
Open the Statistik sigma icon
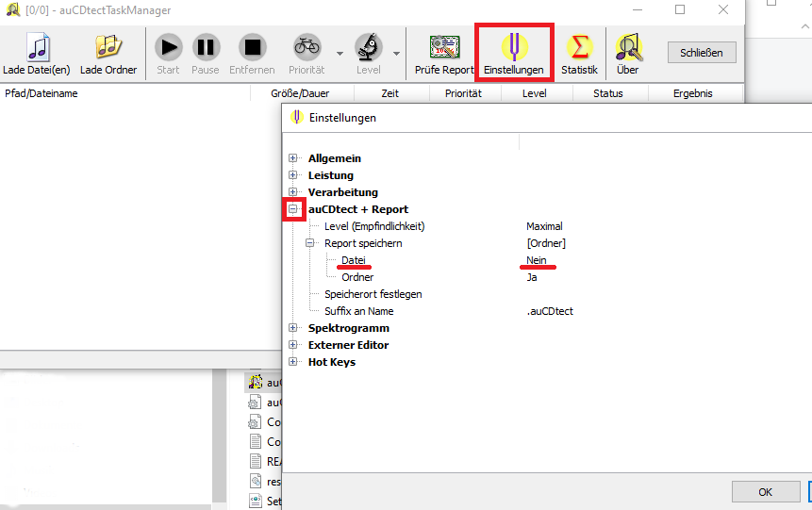tap(579, 47)
